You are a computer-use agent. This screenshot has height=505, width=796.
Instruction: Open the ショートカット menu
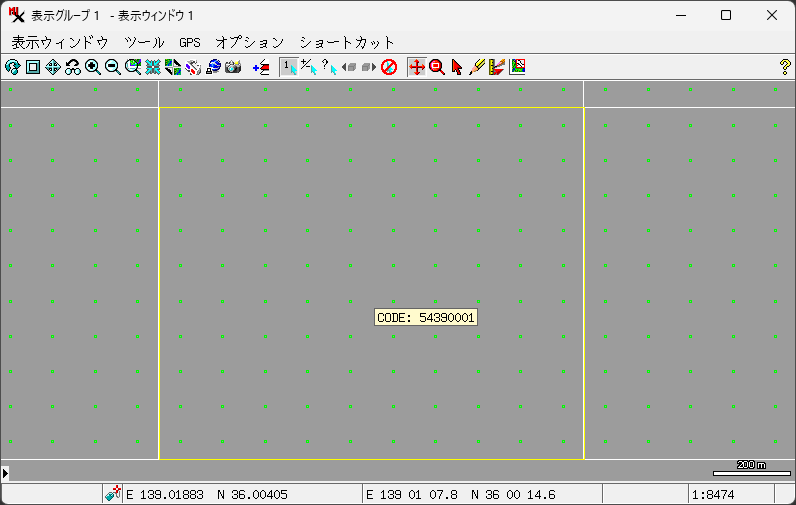pos(347,42)
